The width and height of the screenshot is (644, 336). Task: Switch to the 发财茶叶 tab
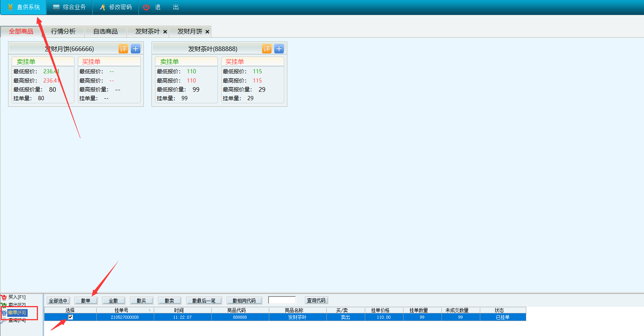click(x=147, y=31)
